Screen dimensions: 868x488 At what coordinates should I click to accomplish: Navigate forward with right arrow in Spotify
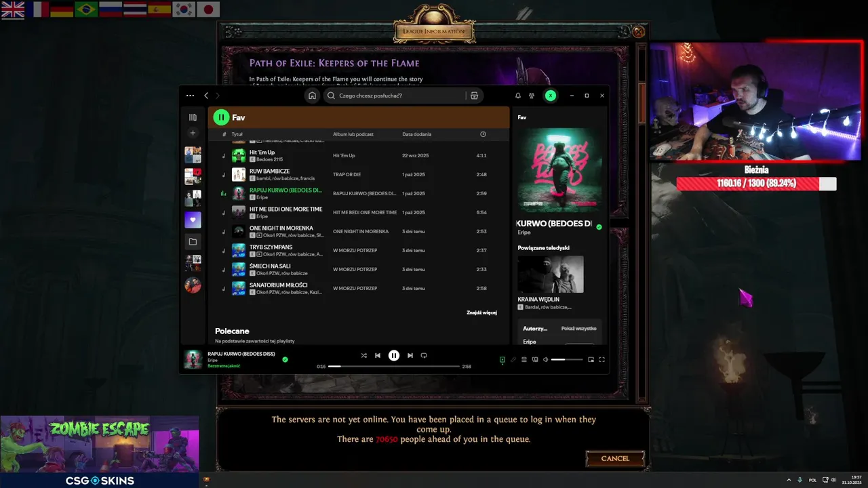tap(217, 96)
